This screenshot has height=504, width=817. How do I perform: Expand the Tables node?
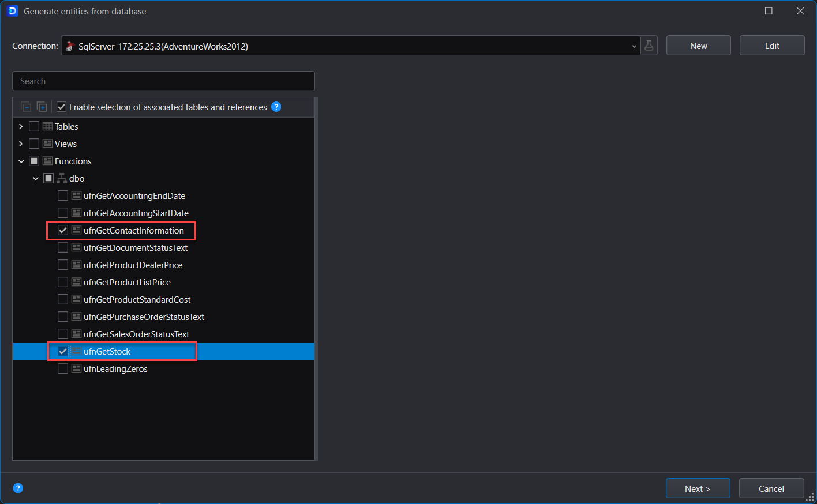point(21,126)
